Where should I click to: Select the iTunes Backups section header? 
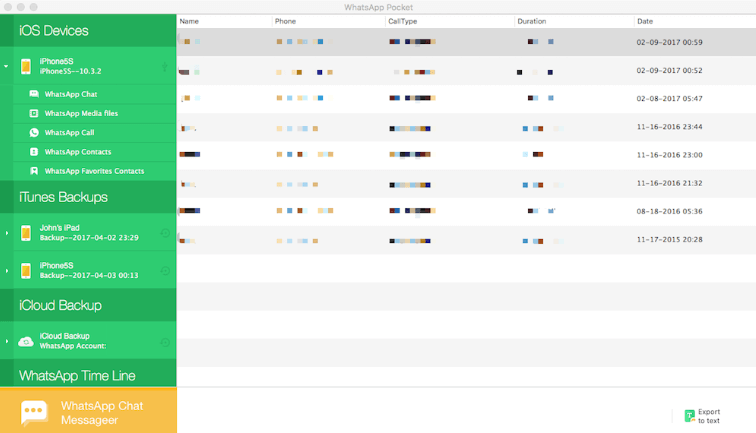pos(88,197)
